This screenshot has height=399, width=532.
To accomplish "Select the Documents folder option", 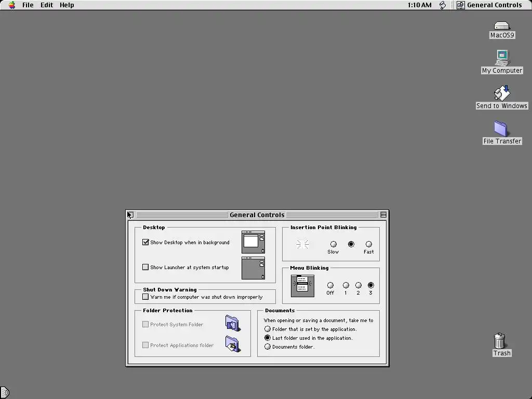I will pos(268,347).
